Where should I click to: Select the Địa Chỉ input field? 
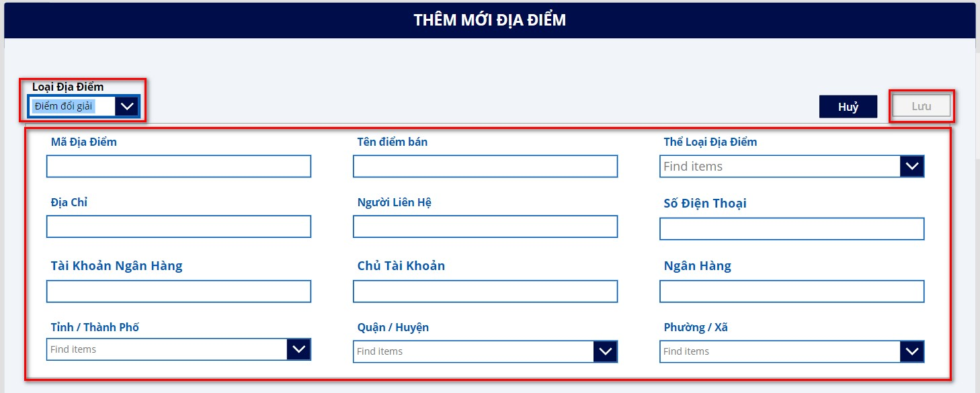pyautogui.click(x=178, y=226)
